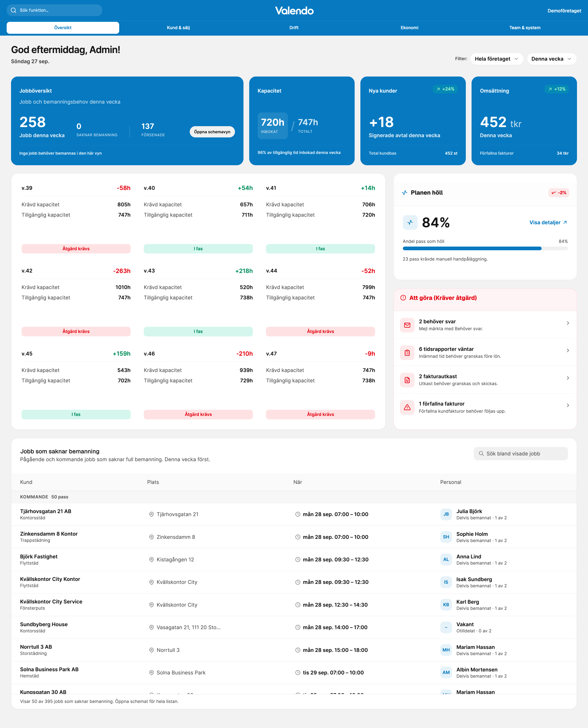588x728 pixels.
Task: Click the Vakant placeholder avatar at Sundbyberg House
Action: tap(446, 627)
